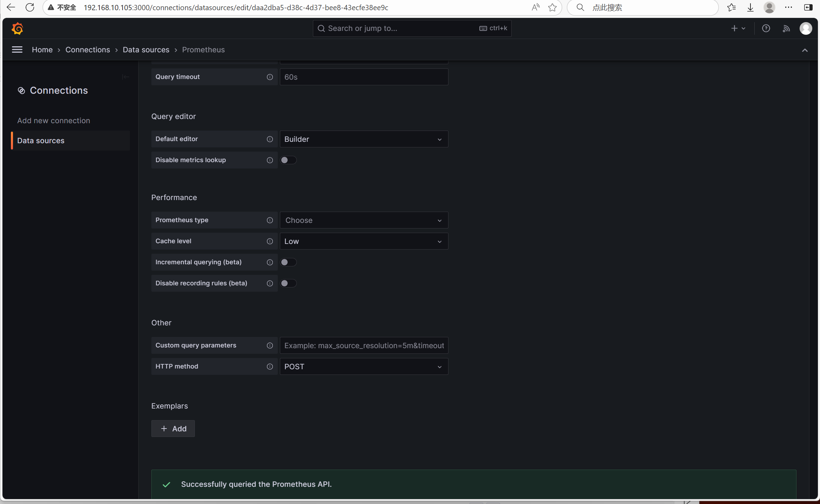Collapse the Connections side menu icon
This screenshot has width=820, height=504.
coord(125,77)
